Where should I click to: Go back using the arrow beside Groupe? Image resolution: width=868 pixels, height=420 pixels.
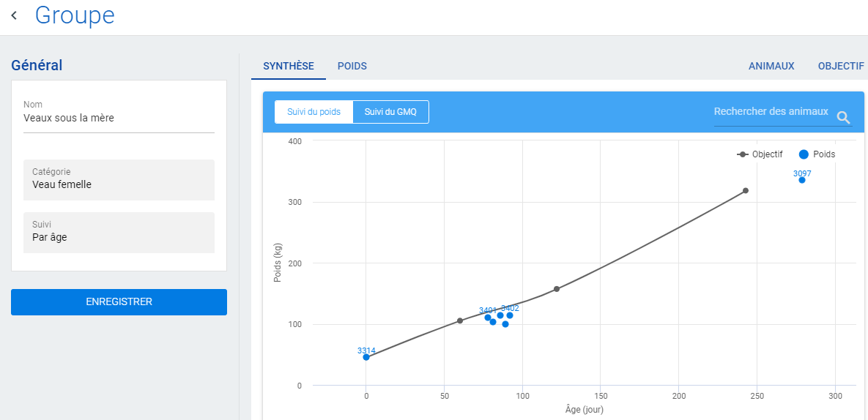(x=14, y=15)
